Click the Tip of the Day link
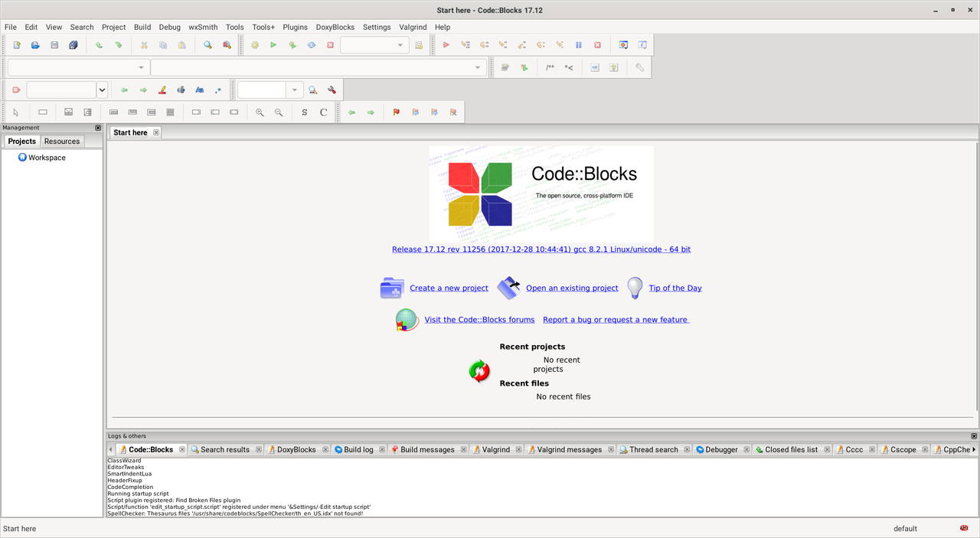980x538 pixels. (675, 288)
